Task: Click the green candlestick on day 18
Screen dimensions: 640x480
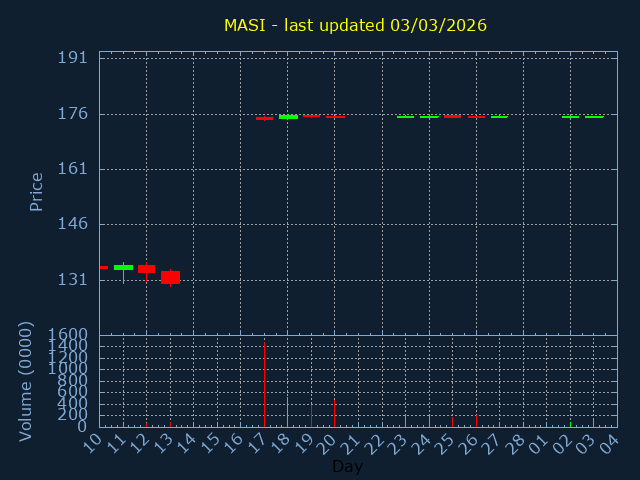Action: click(x=288, y=117)
